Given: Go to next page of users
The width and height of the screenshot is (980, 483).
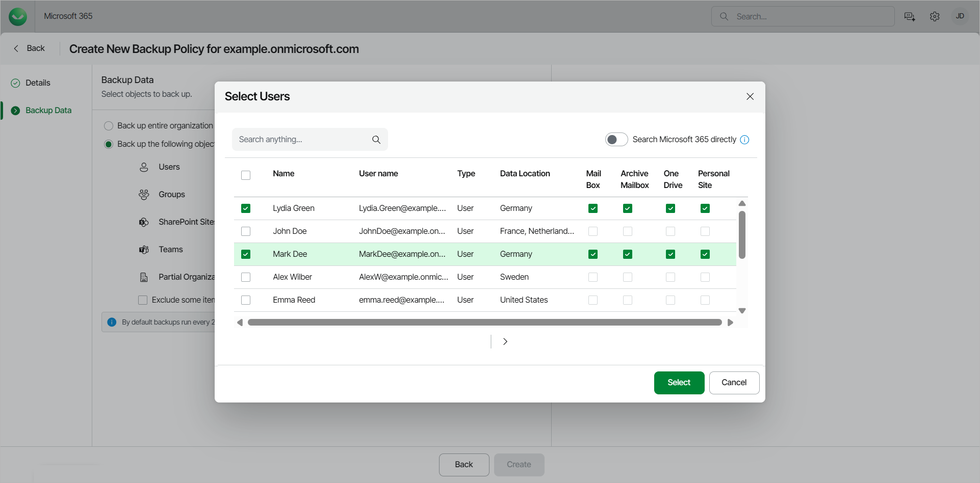Looking at the screenshot, I should coord(505,341).
